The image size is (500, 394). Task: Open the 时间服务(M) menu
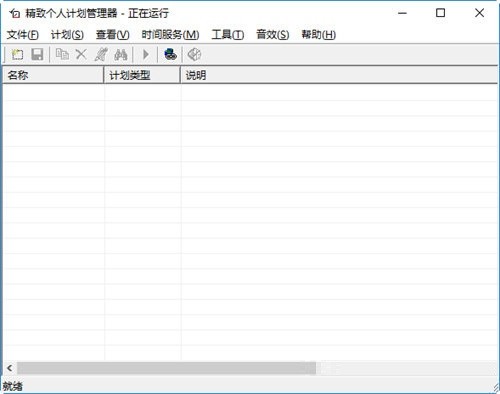coord(170,35)
